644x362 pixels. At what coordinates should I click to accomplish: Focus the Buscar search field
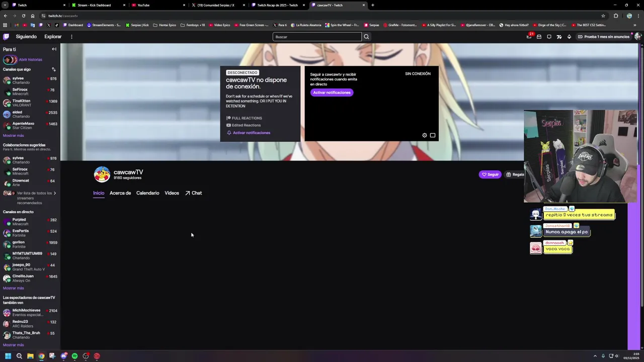point(317,37)
